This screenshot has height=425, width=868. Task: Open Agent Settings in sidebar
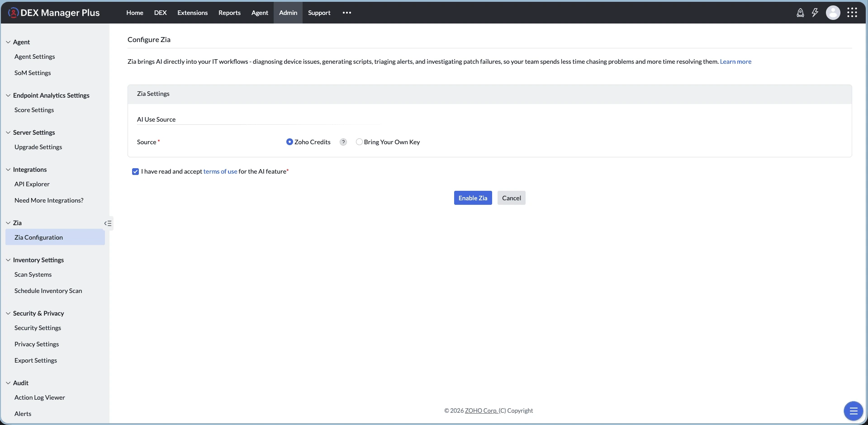(x=35, y=57)
